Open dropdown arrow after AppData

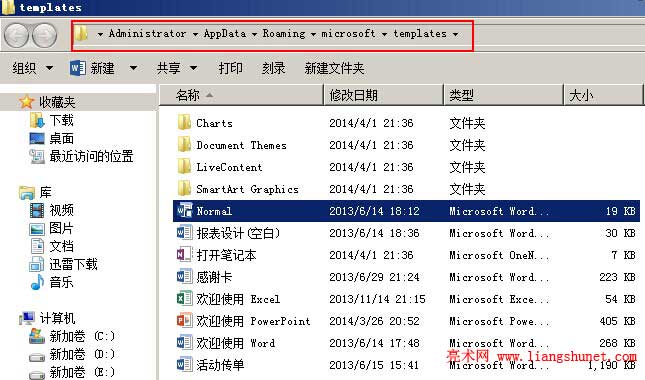coord(254,34)
